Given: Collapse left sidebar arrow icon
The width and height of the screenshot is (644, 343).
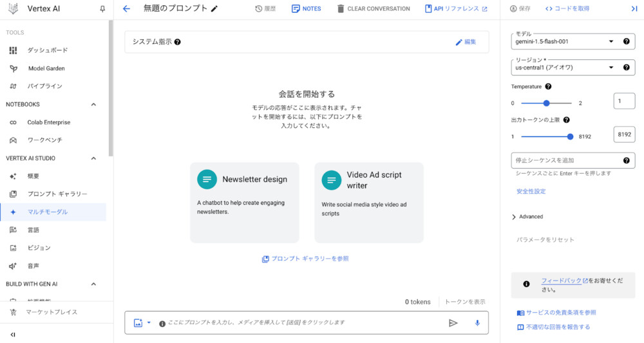Looking at the screenshot, I should (13, 335).
